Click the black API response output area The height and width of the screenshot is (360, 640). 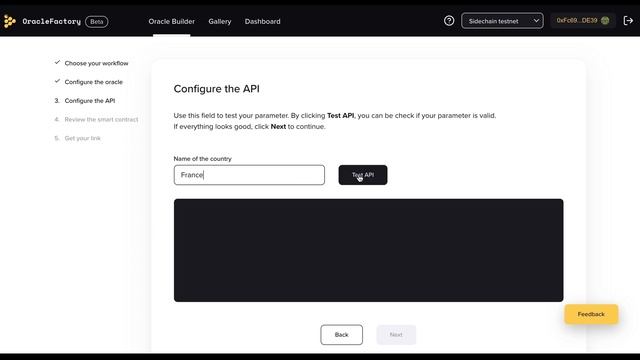pyautogui.click(x=368, y=250)
